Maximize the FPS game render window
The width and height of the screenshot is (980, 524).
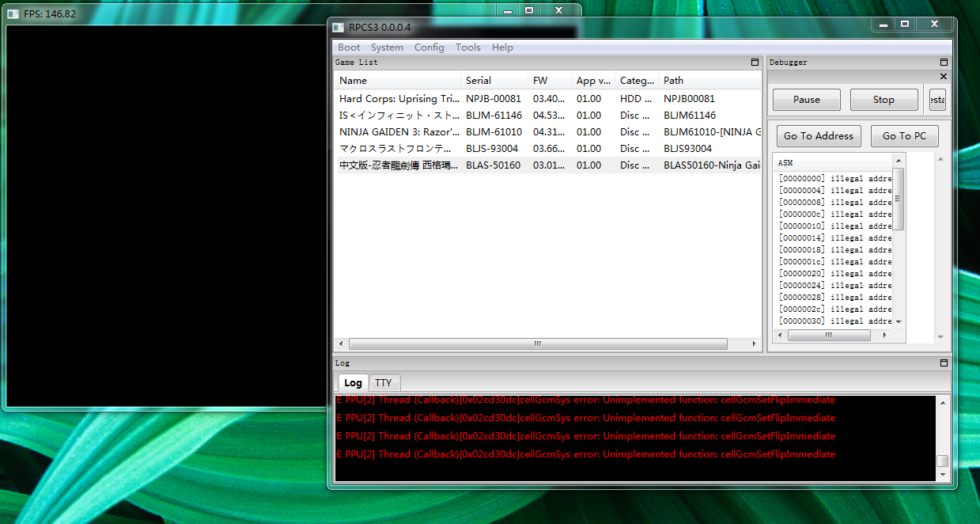(529, 10)
